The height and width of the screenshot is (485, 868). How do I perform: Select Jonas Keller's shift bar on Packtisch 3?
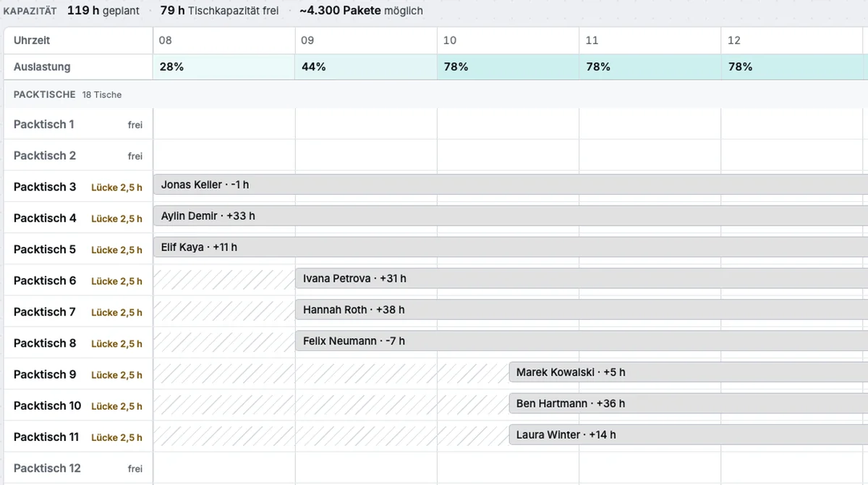[511, 185]
